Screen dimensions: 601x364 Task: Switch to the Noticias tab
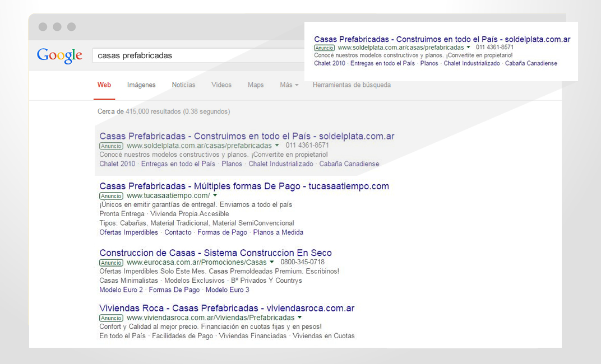point(183,85)
